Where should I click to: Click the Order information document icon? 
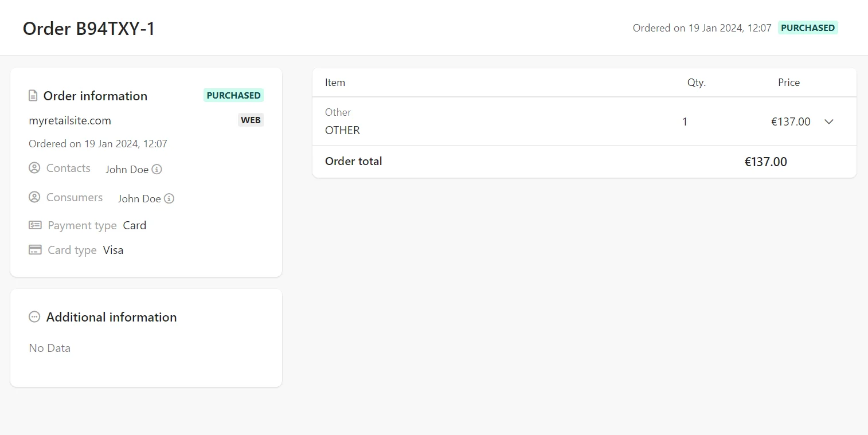tap(33, 96)
